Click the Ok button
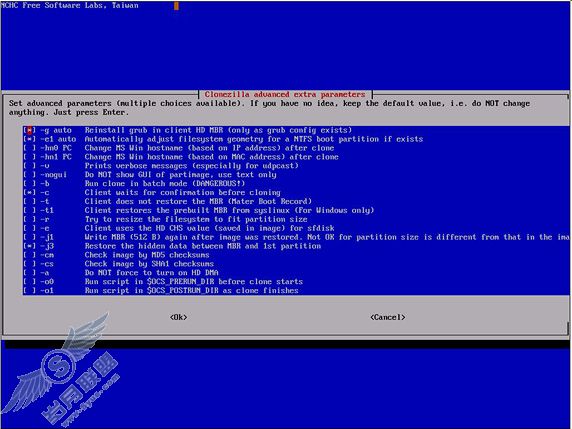 coord(178,317)
